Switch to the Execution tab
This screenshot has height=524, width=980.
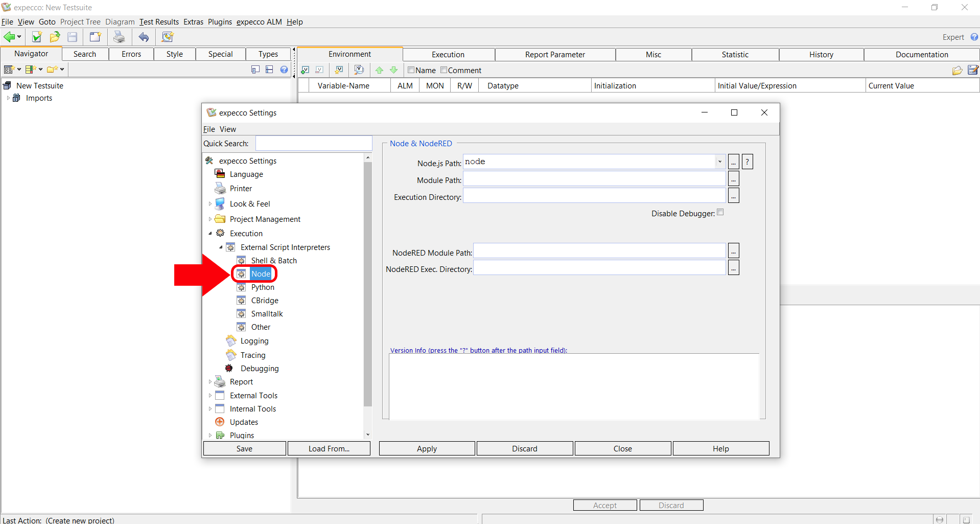[448, 55]
